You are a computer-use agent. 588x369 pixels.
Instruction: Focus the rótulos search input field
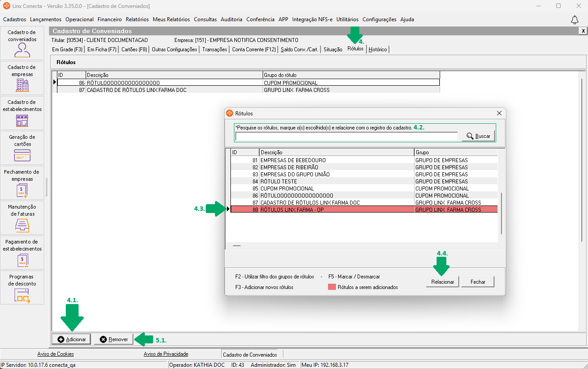pyautogui.click(x=347, y=137)
